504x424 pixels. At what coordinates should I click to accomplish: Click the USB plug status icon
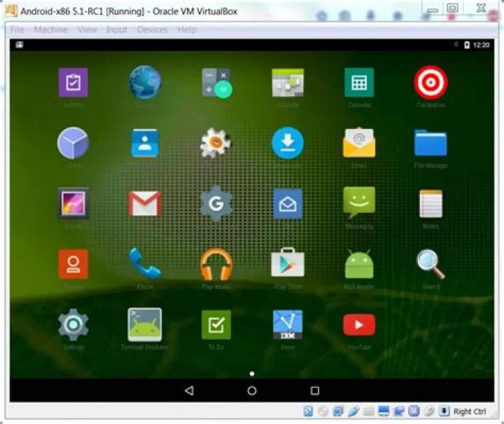coord(353,411)
